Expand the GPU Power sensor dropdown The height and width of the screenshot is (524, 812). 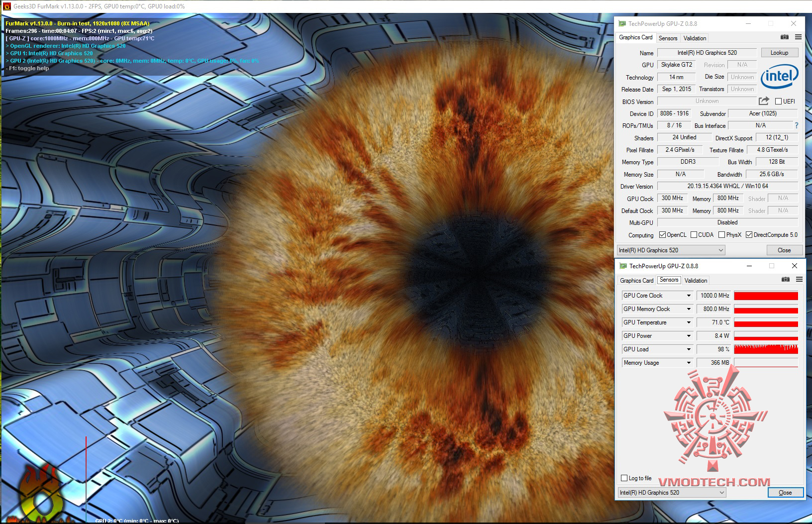[689, 336]
